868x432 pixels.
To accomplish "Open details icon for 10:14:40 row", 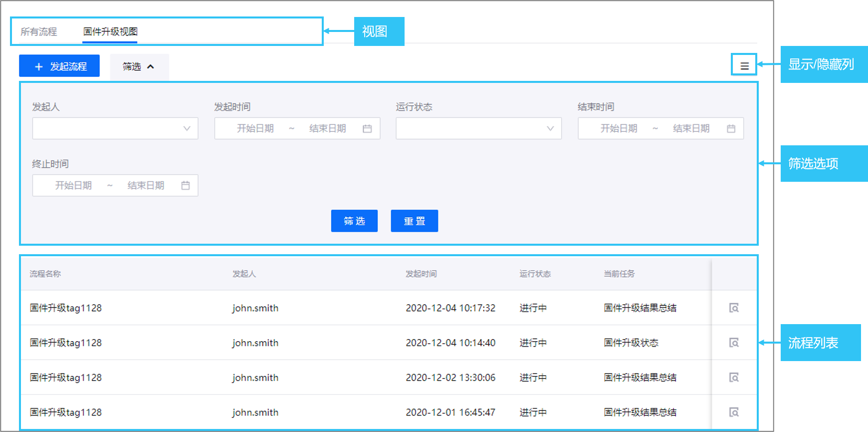I will coord(734,343).
